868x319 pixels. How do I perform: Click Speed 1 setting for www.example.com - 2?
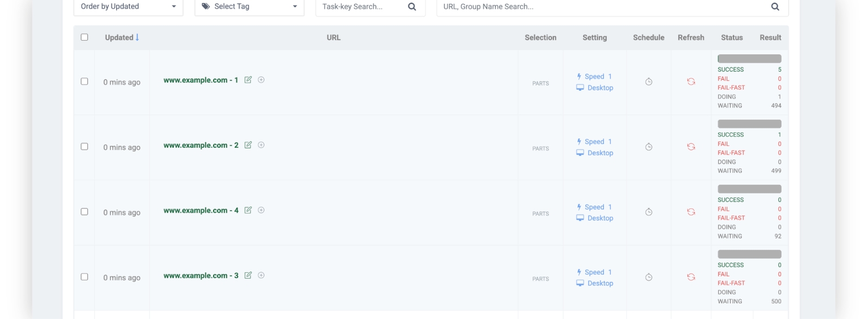595,142
